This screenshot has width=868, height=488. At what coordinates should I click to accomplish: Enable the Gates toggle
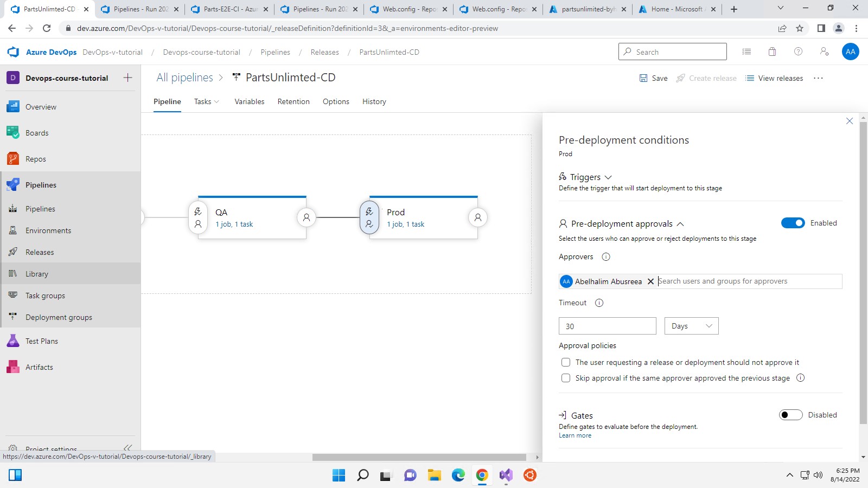790,415
